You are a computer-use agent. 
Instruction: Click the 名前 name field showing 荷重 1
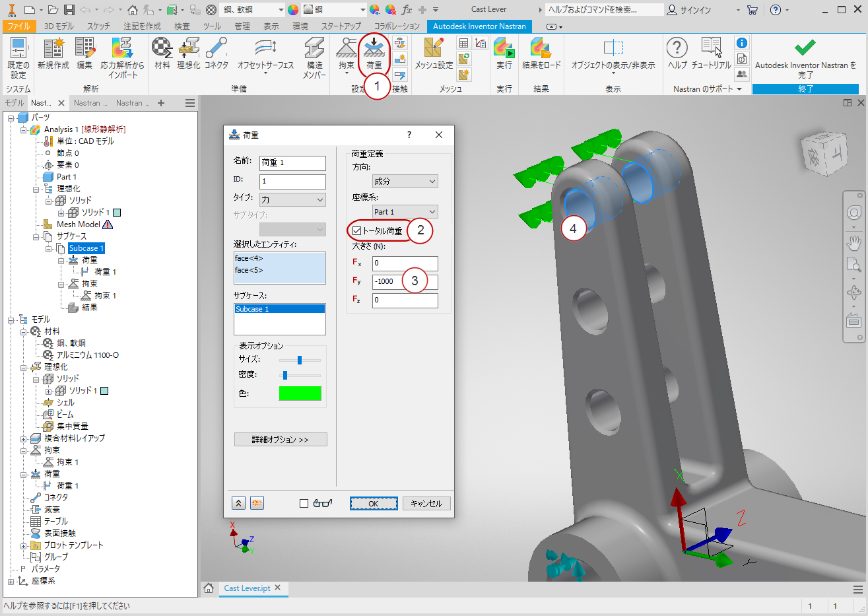click(x=292, y=163)
